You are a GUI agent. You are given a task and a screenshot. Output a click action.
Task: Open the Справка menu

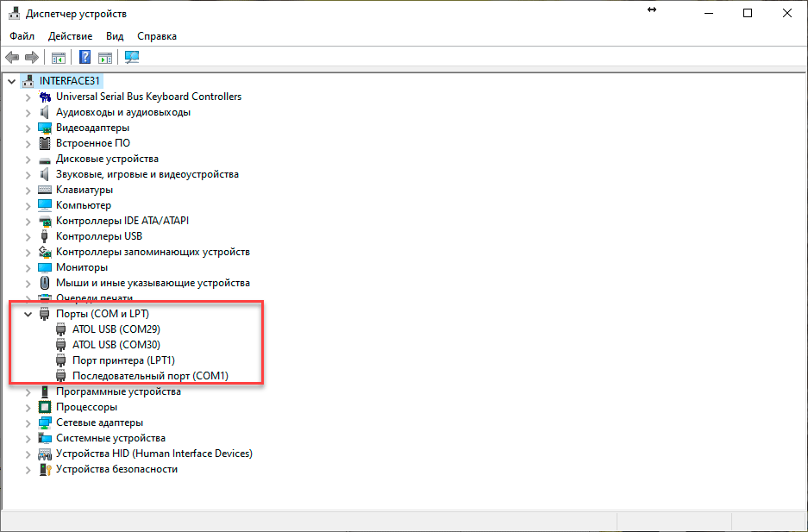[157, 36]
